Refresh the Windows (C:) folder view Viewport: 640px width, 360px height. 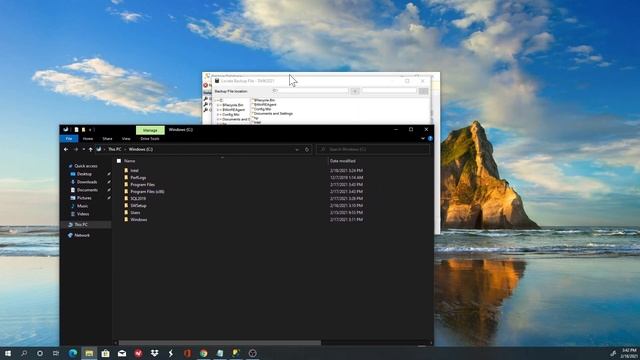(307, 149)
